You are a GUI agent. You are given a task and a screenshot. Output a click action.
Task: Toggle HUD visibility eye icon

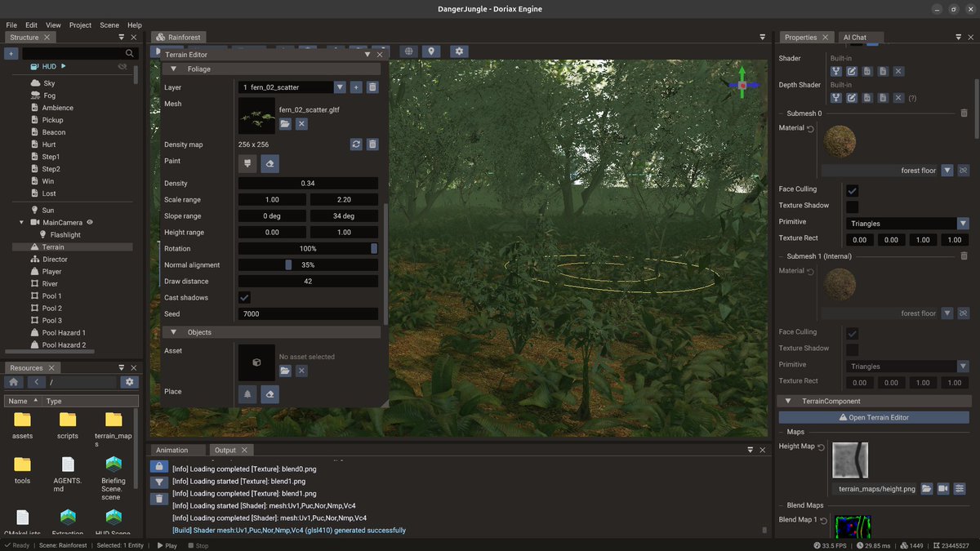(x=123, y=66)
